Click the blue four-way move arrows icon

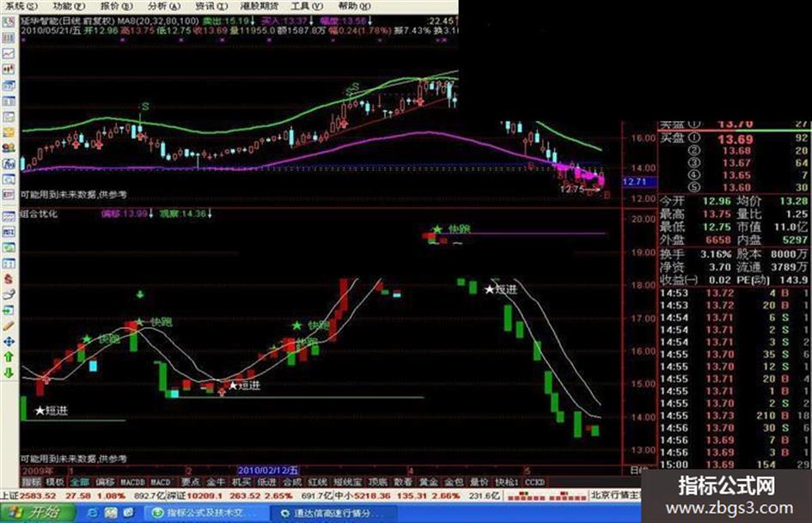[x=9, y=342]
